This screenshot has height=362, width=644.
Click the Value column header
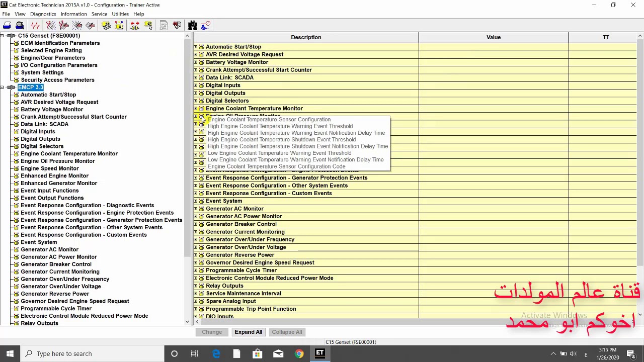(494, 37)
